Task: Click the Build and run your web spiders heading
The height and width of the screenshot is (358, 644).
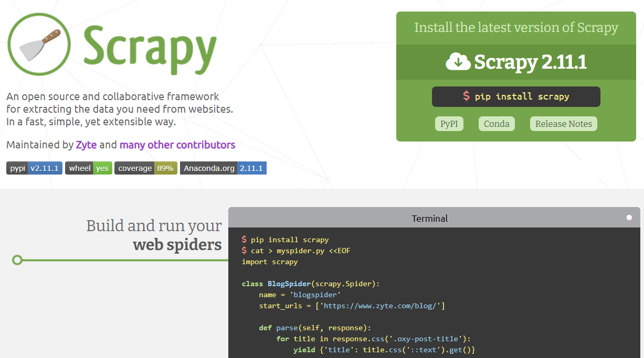Action: (154, 235)
